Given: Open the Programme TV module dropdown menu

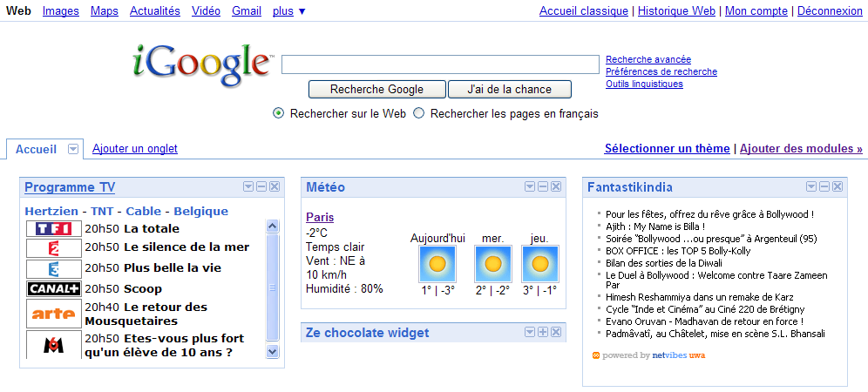Looking at the screenshot, I should coord(248,186).
